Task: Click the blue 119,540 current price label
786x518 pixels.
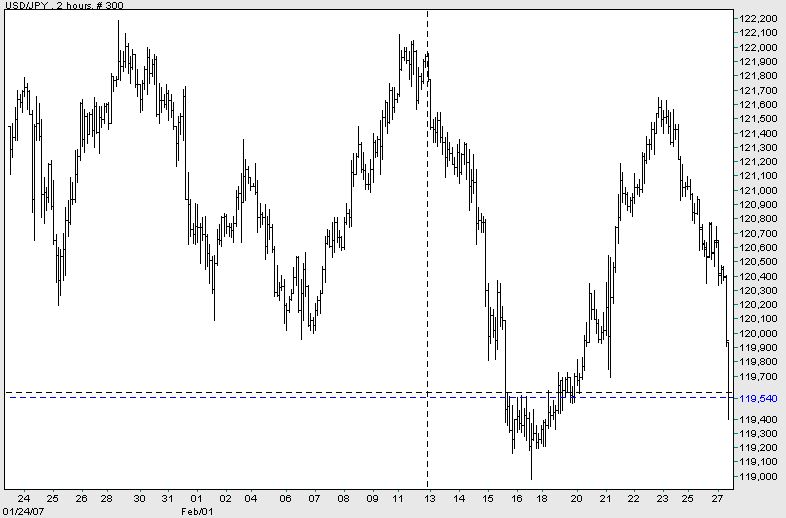Action: coord(756,398)
